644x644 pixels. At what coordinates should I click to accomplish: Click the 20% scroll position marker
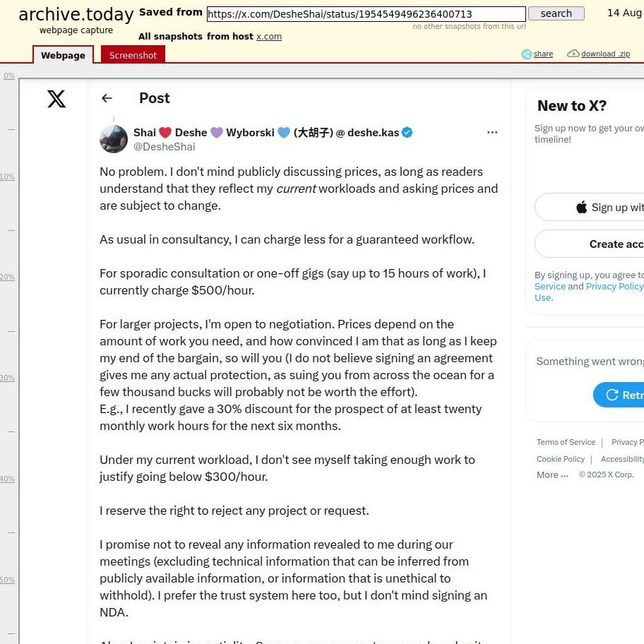pos(8,277)
